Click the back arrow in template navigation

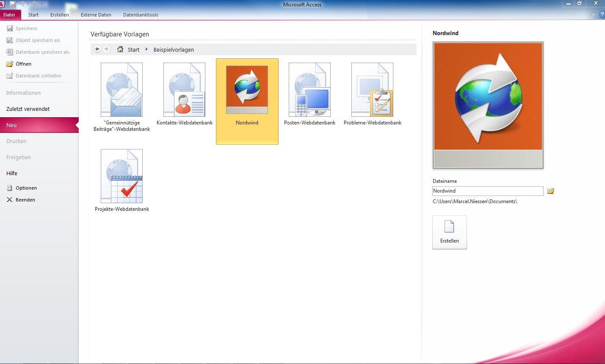97,49
